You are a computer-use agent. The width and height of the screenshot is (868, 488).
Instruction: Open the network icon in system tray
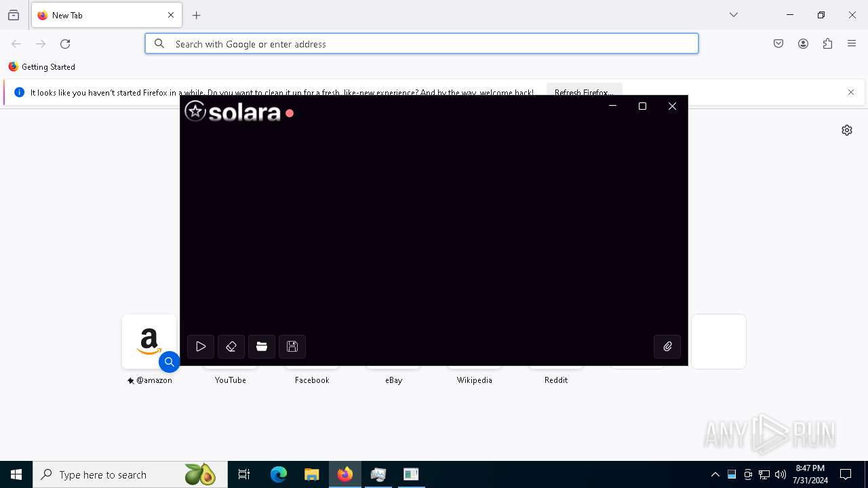(764, 474)
